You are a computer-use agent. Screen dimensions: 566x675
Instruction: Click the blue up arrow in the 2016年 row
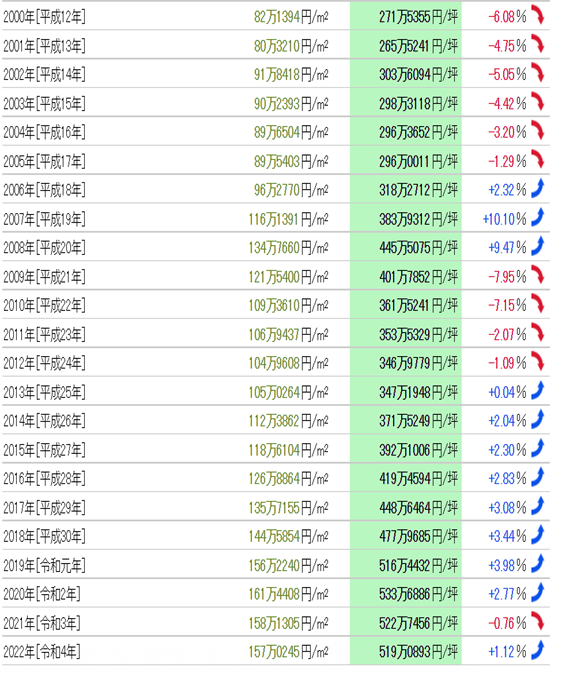click(x=537, y=477)
